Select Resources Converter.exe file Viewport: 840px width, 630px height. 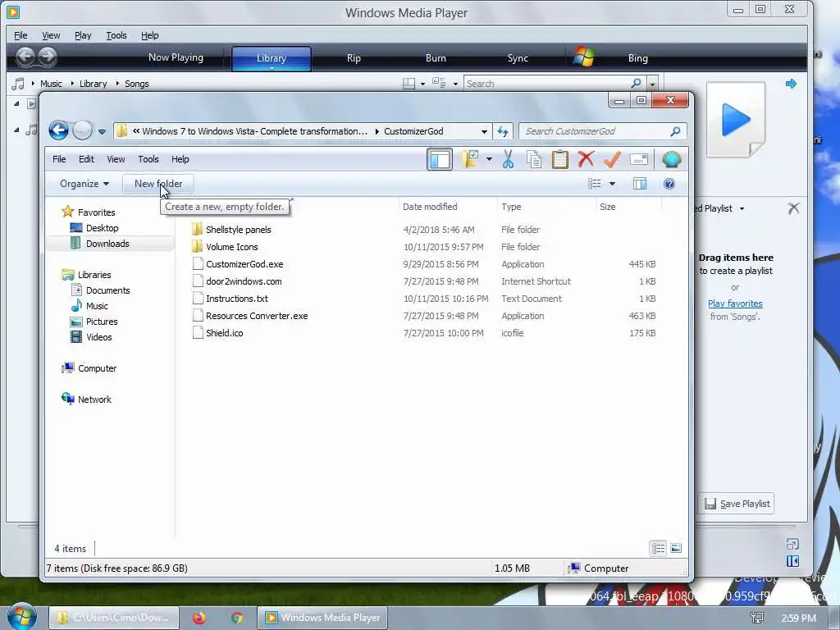click(257, 316)
